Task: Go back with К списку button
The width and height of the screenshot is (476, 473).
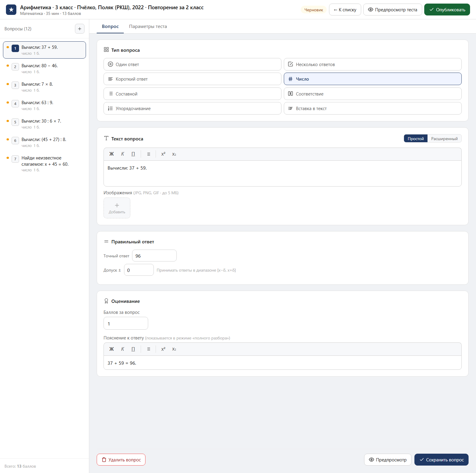Action: click(345, 10)
